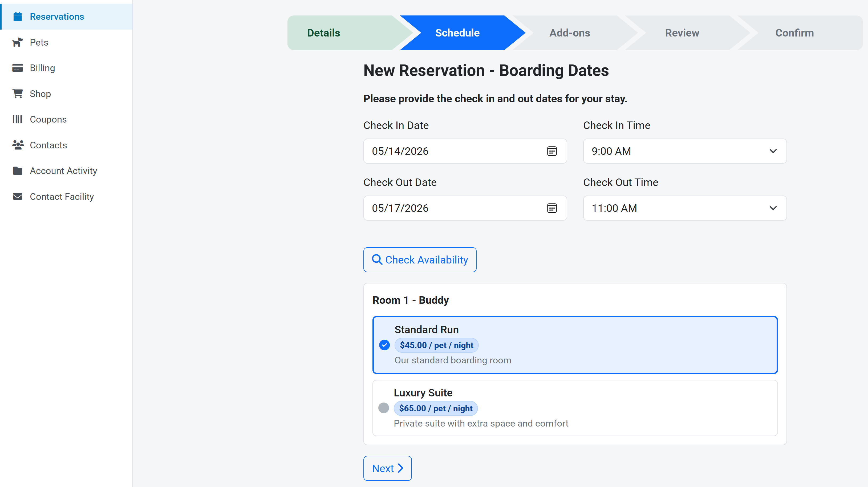The width and height of the screenshot is (868, 487).
Task: Open the Check In Date calendar picker
Action: click(552, 151)
